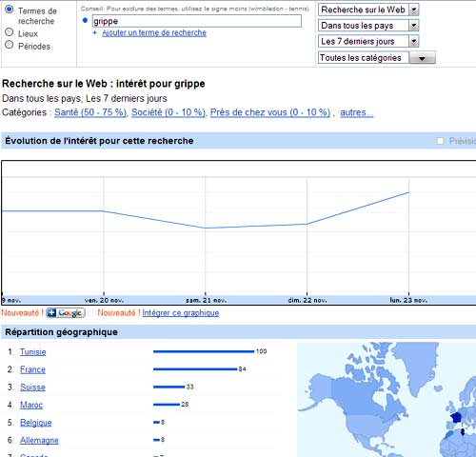476x457 pixels.
Task: Click the 'sam. 21 nov.' axis marker
Action: 206,300
